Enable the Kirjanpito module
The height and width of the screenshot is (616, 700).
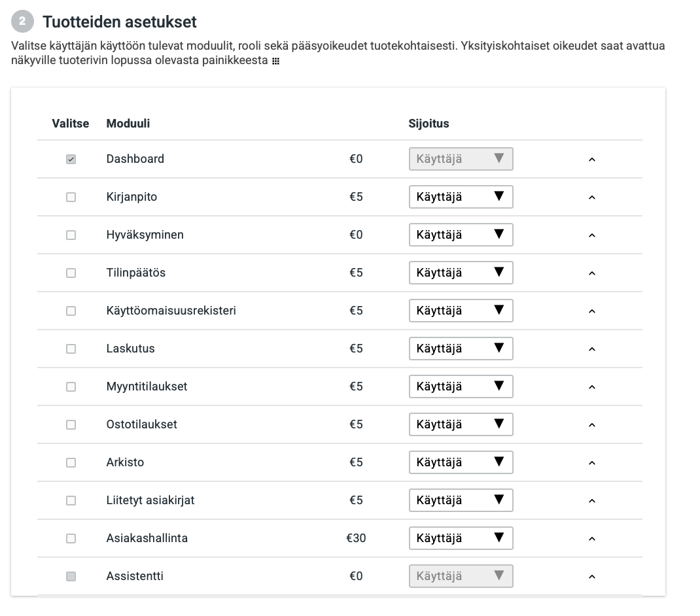click(71, 197)
